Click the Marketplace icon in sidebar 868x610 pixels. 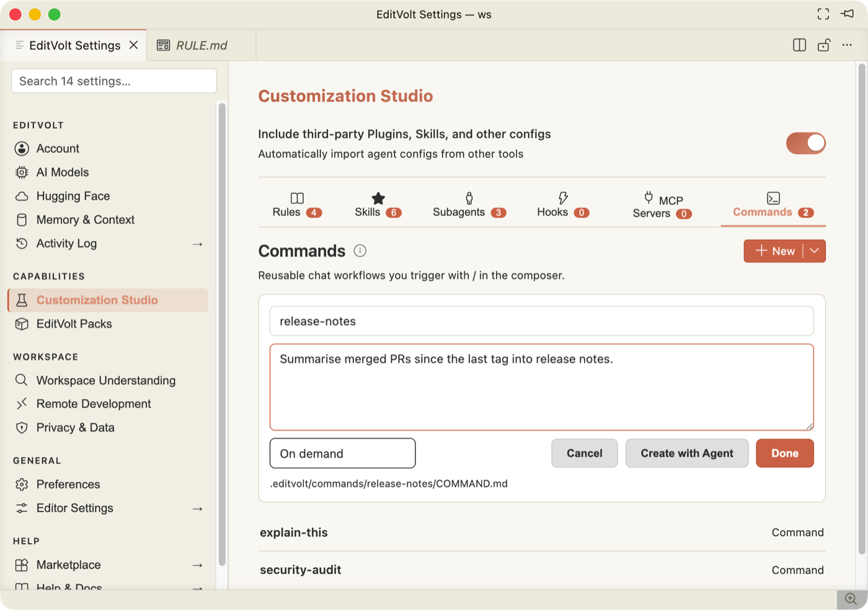pos(22,565)
